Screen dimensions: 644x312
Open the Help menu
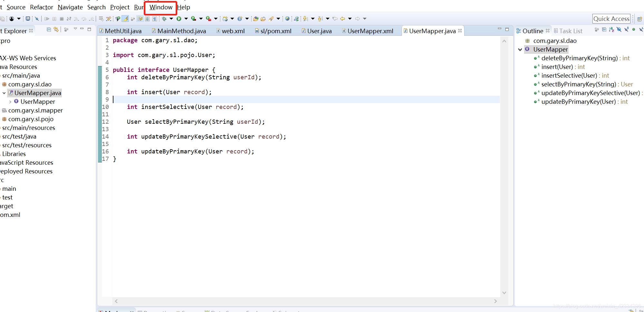[x=184, y=7]
